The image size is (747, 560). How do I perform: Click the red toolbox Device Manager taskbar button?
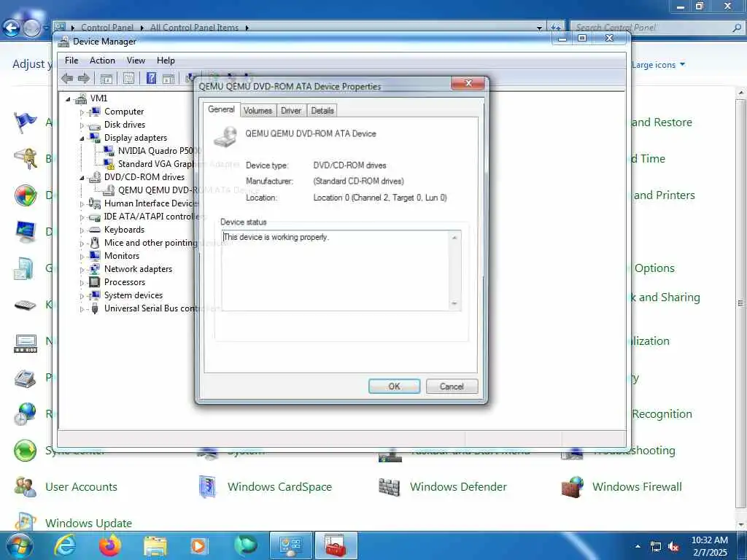click(x=336, y=545)
